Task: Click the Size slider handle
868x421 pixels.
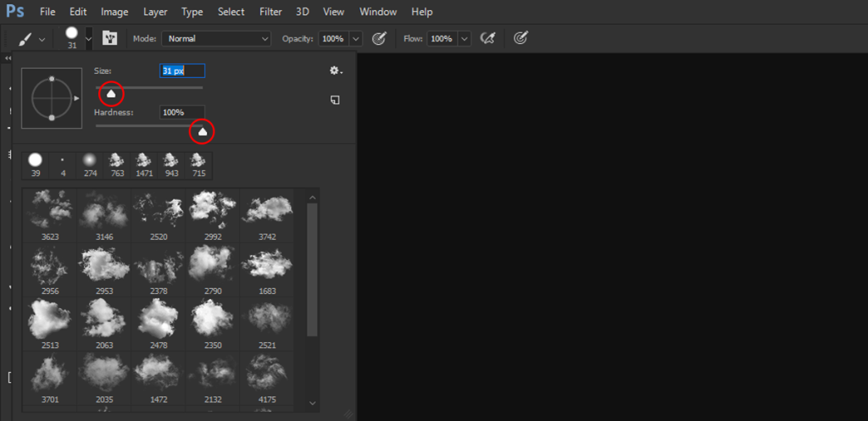Action: pyautogui.click(x=111, y=95)
